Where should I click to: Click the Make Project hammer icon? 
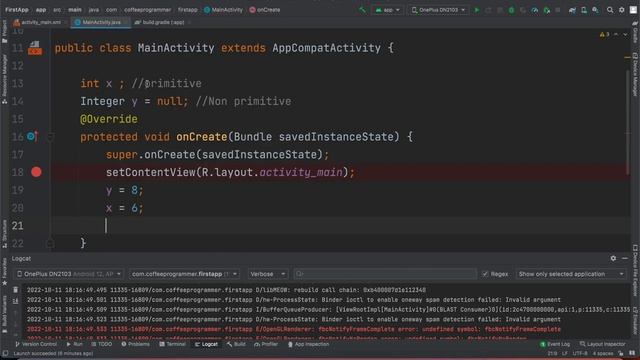click(362, 10)
